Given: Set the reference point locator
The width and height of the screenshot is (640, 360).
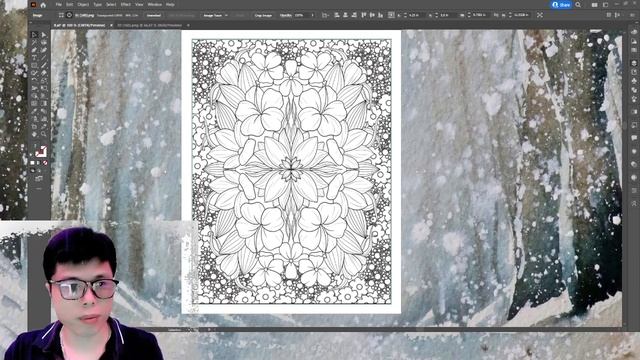Looking at the screenshot, I should point(391,15).
